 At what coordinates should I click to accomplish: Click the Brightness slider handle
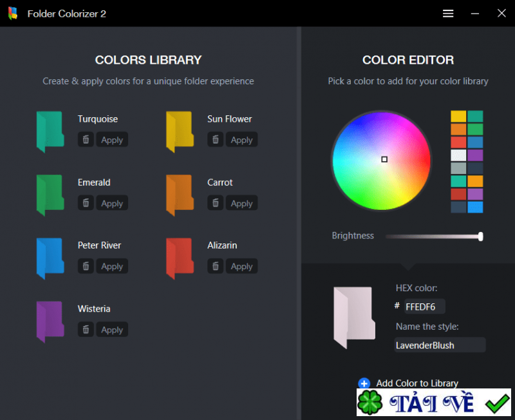(x=480, y=236)
